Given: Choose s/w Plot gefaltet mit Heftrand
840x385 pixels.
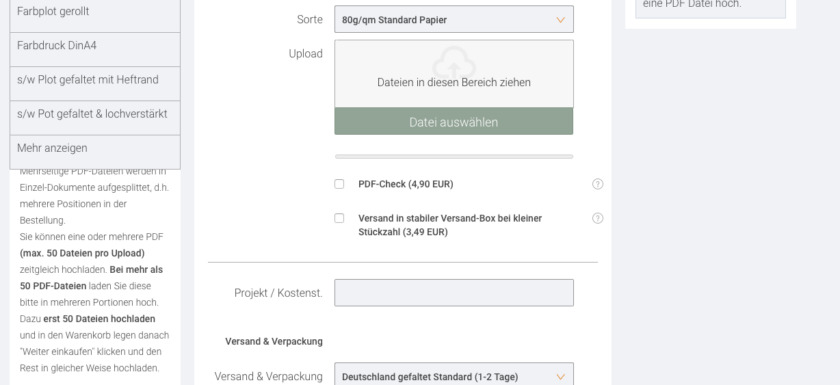Looking at the screenshot, I should (x=95, y=84).
